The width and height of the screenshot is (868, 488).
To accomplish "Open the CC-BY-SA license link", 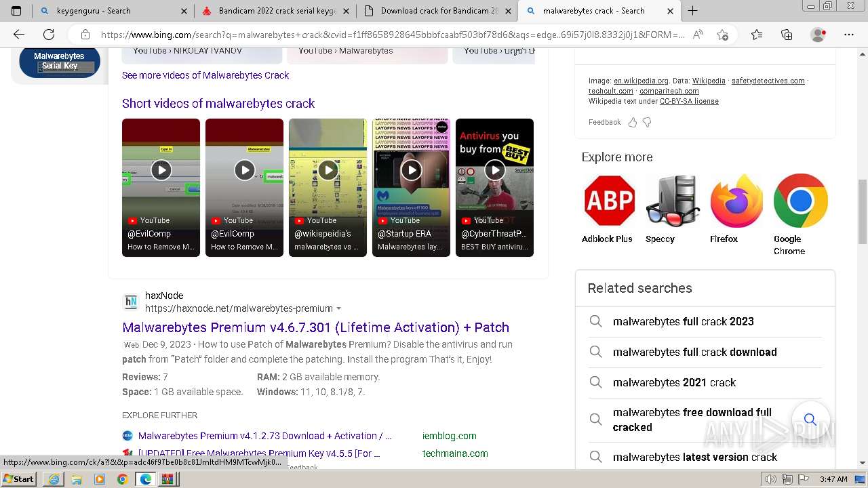I will [689, 101].
